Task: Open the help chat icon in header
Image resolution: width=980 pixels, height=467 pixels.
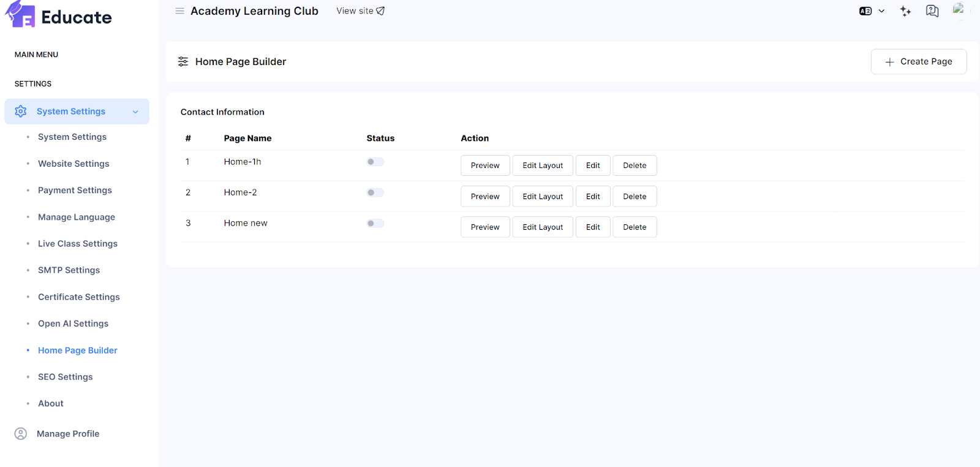Action: (932, 11)
